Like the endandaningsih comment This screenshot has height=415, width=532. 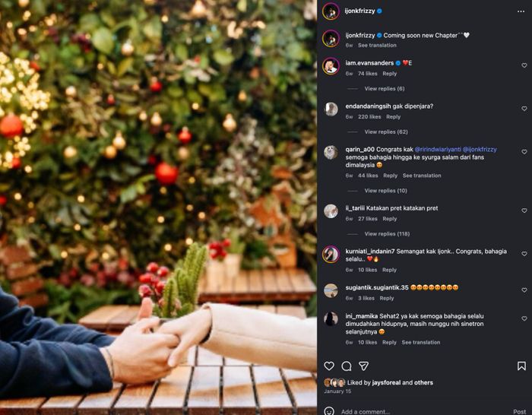tap(524, 109)
